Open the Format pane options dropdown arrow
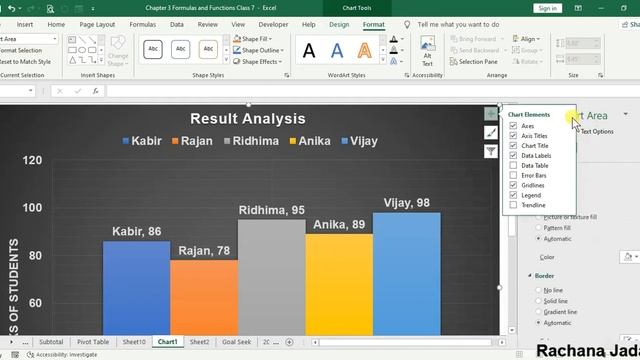 pyautogui.click(x=626, y=114)
